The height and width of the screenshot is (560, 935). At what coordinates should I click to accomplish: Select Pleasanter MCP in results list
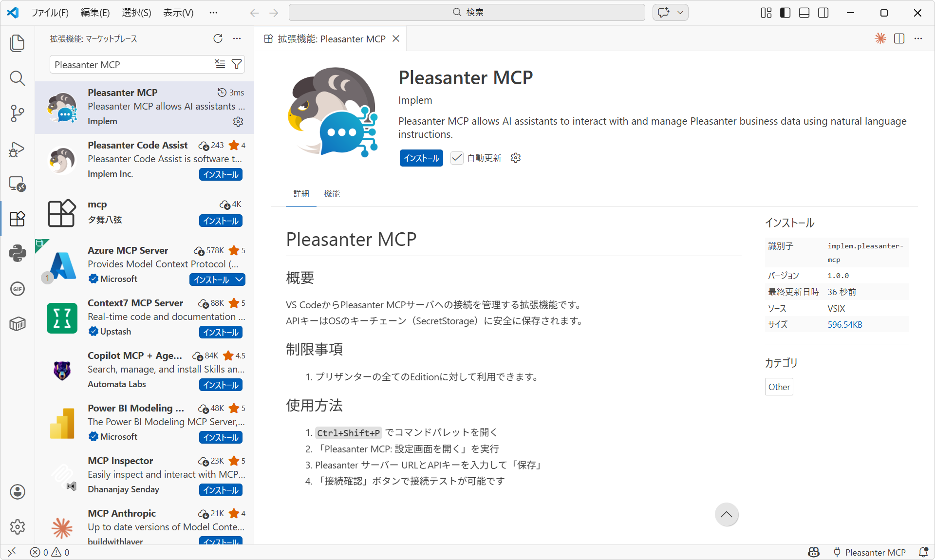point(144,107)
